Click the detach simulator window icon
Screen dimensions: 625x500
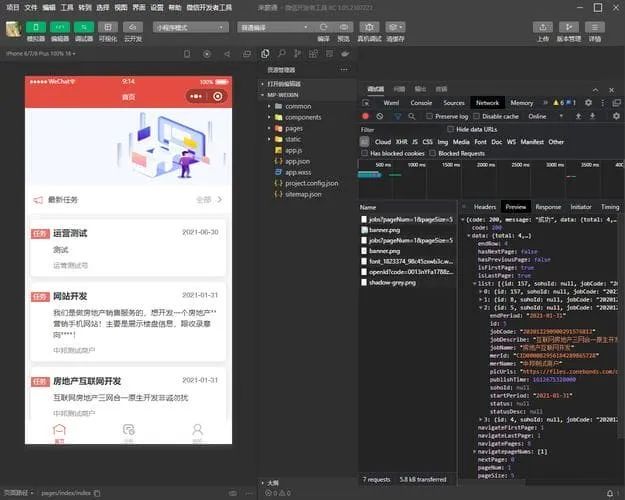pyautogui.click(x=247, y=54)
